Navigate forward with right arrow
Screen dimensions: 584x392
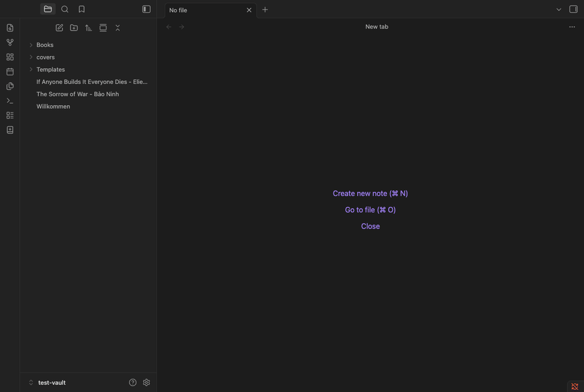point(182,27)
